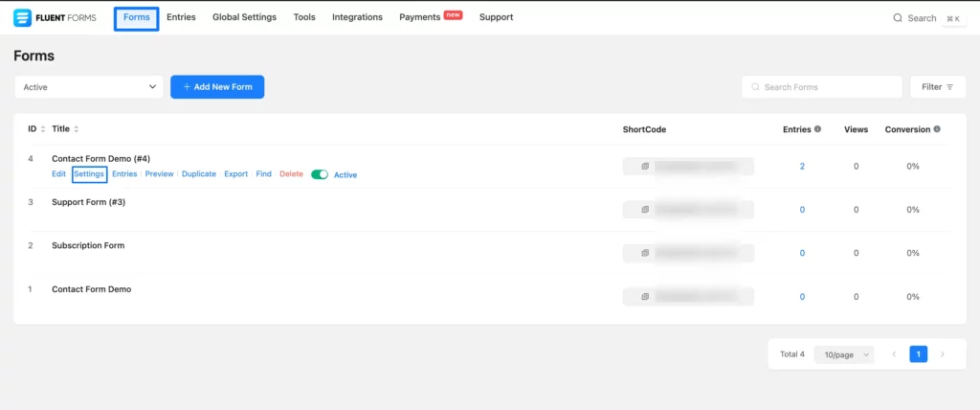Screen dimensions: 980x410
Task: Click the Fluent Forms logo icon
Action: (22, 17)
